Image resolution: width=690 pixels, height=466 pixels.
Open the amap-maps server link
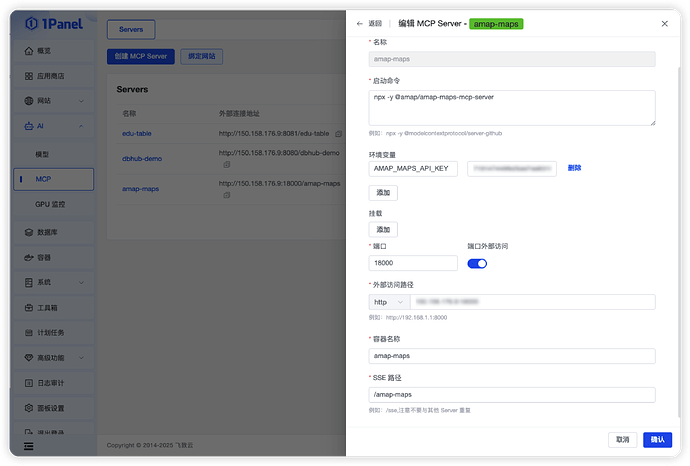pos(140,189)
